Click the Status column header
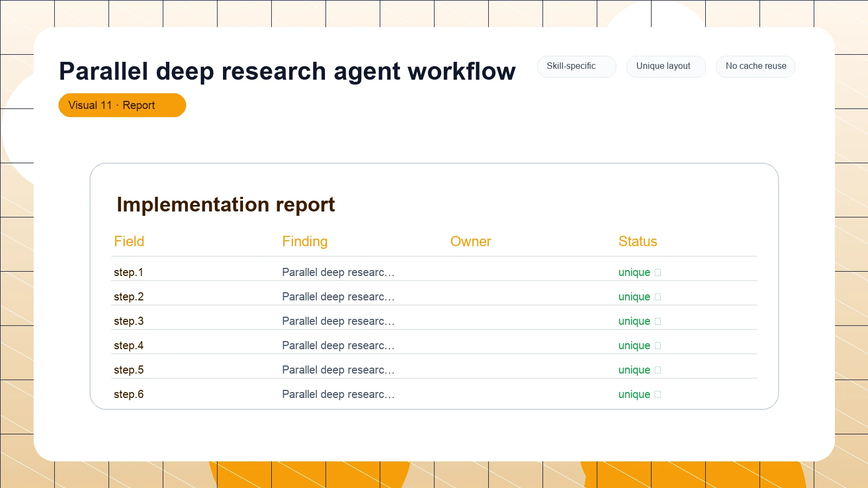This screenshot has width=868, height=488. pyautogui.click(x=638, y=241)
